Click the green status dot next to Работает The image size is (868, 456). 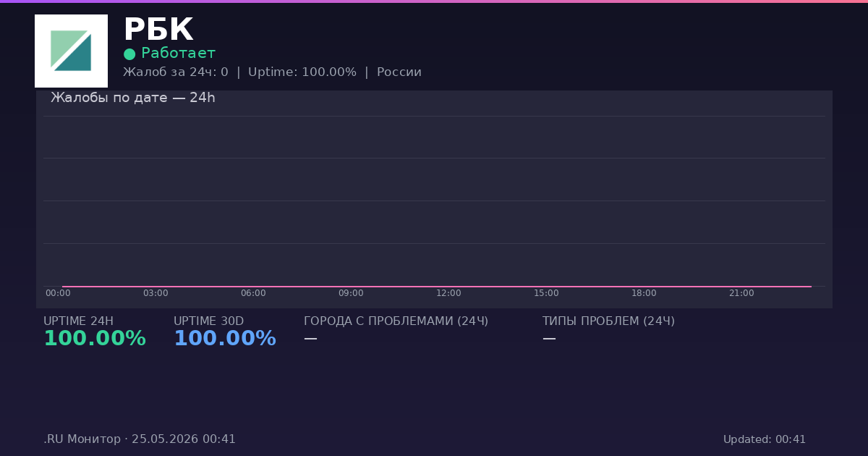pos(129,54)
